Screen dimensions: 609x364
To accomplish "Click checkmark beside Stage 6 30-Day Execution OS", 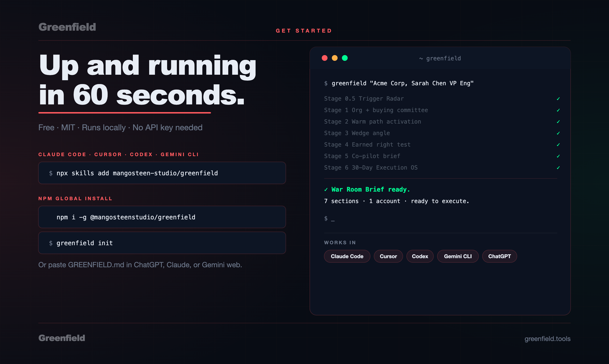I will (x=558, y=168).
